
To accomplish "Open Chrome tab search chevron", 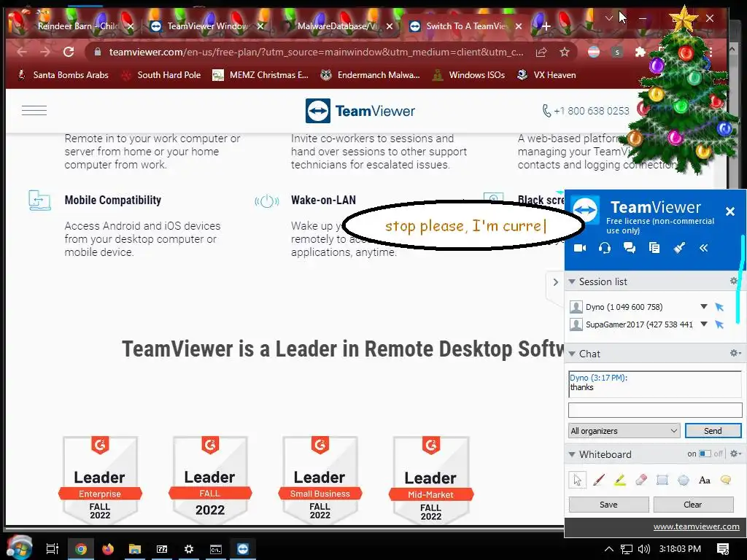I will click(x=609, y=18).
